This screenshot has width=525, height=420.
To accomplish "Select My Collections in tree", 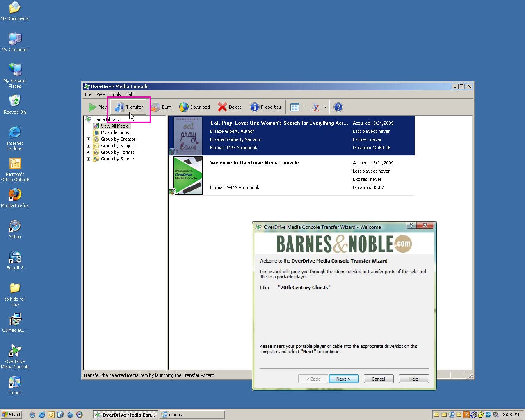I will 115,132.
